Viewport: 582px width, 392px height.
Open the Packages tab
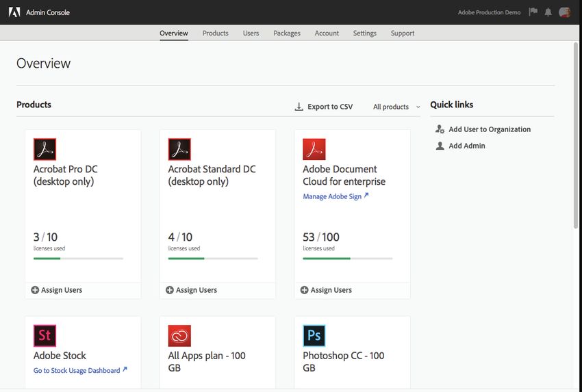(287, 33)
